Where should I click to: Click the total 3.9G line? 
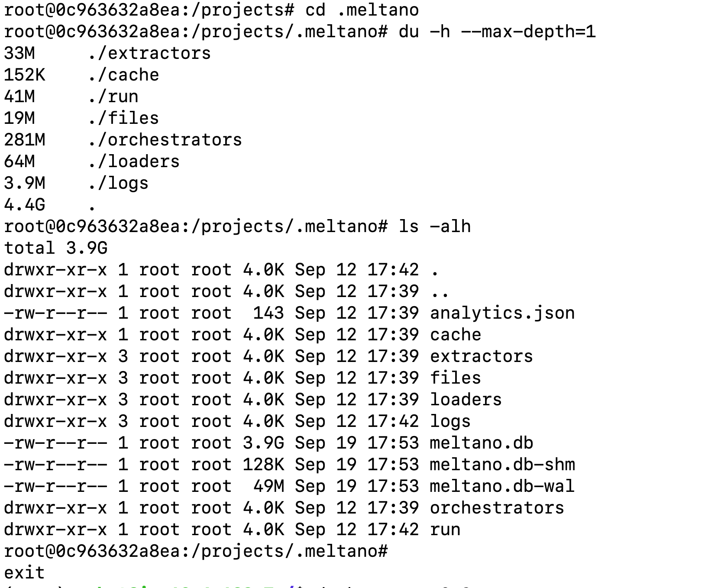pyautogui.click(x=55, y=248)
